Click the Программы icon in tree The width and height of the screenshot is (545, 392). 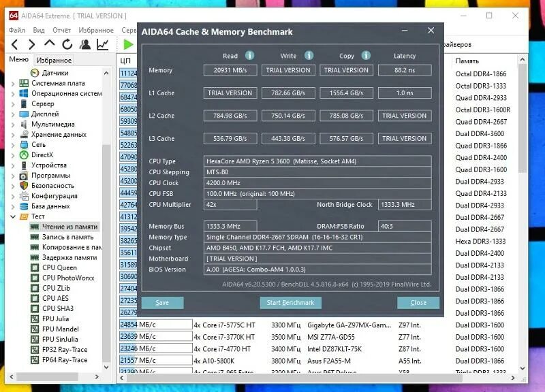[x=24, y=176]
